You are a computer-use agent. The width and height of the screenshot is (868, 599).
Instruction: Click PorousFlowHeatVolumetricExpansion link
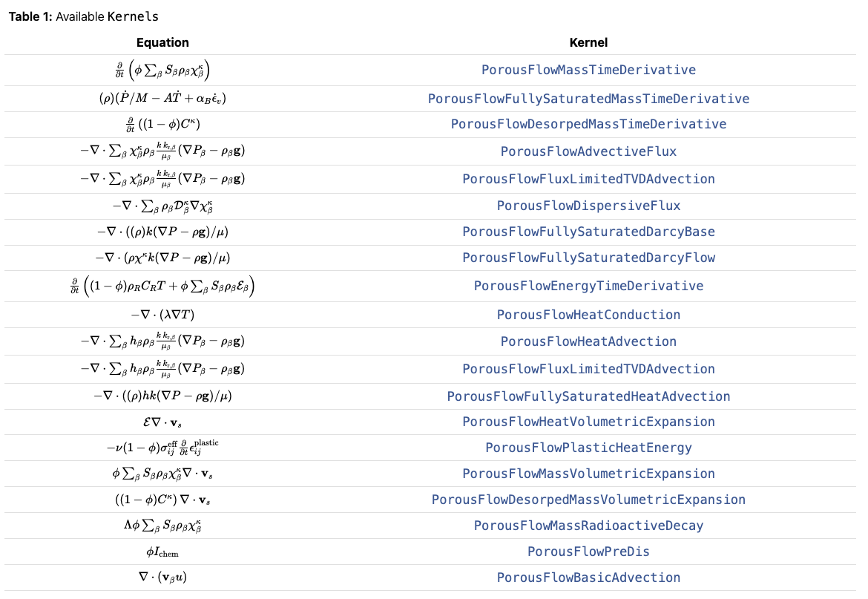[x=588, y=422]
